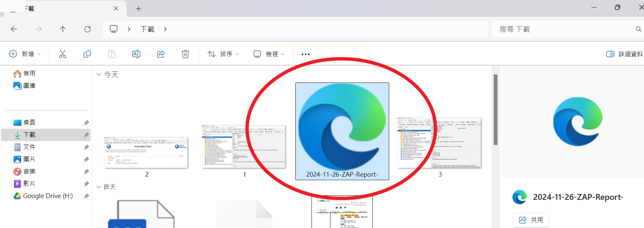Expand the chevron after 下載 in address bar
Screen dimensions: 644x228
pos(165,29)
